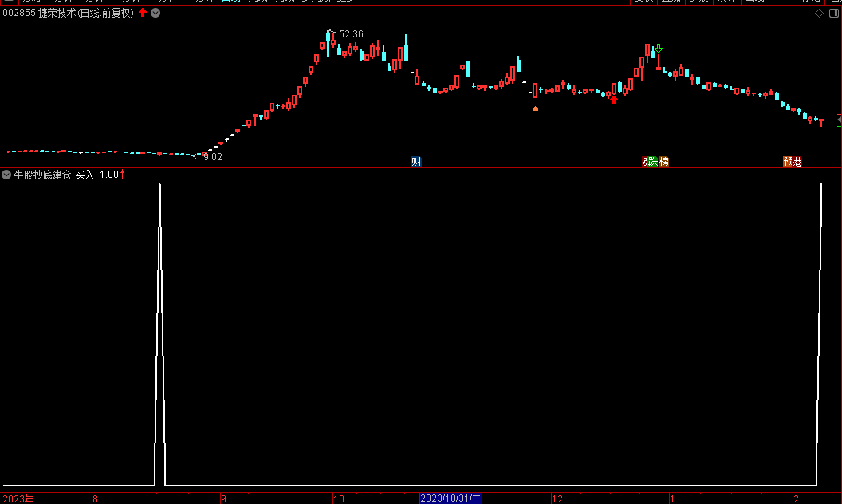Viewport: 842px width, 504px height.
Task: Open the dropdown next to 捷荣技术 title
Action: 155,13
